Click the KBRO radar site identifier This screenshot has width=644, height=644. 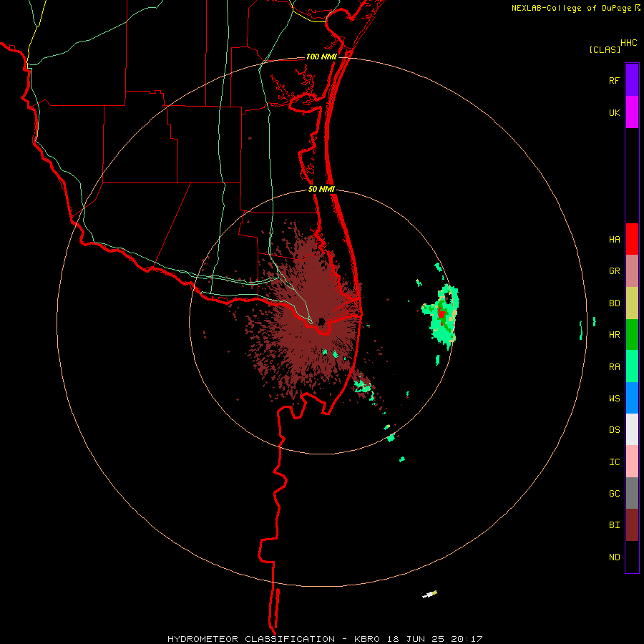pyautogui.click(x=367, y=639)
